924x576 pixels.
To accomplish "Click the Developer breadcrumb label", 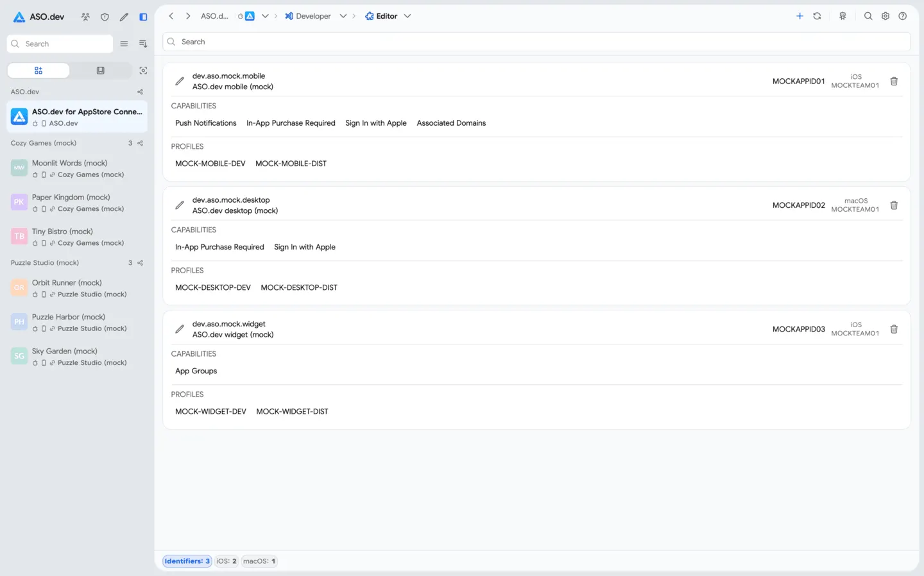I will tap(313, 16).
